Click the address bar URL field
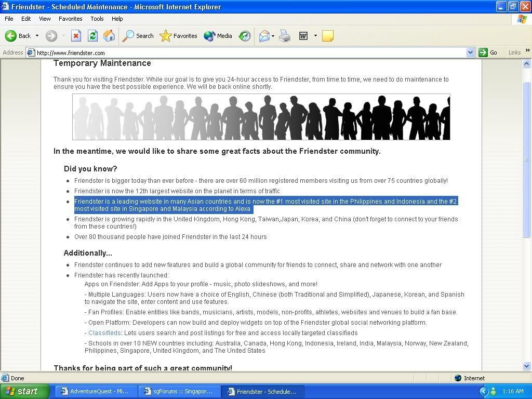 point(250,52)
